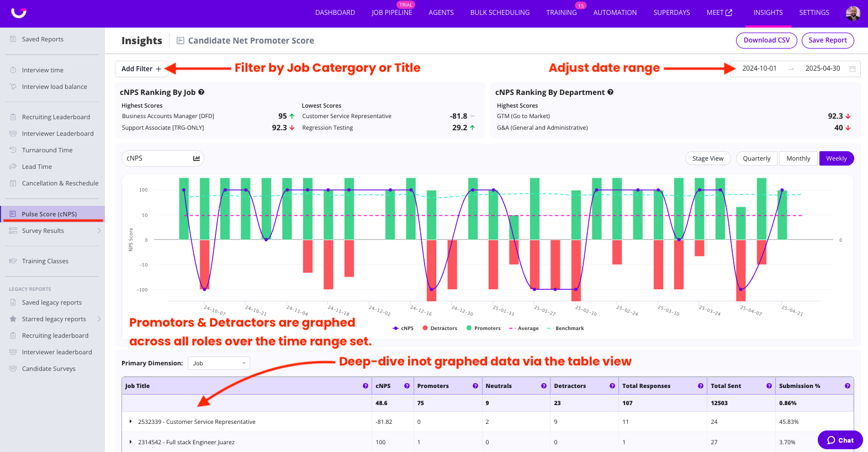Click the Total Sent column help icon
This screenshot has width=868, height=452.
[769, 386]
